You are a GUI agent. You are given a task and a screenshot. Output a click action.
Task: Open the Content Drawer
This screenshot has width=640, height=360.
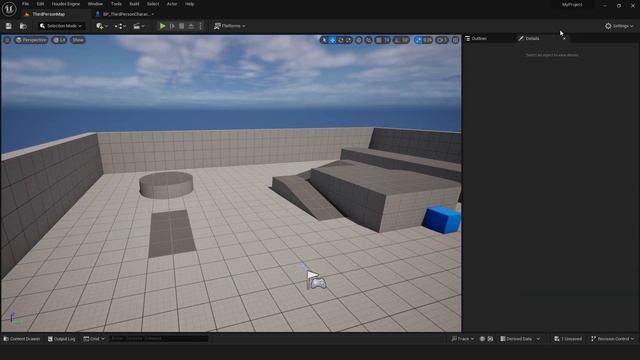pos(22,339)
